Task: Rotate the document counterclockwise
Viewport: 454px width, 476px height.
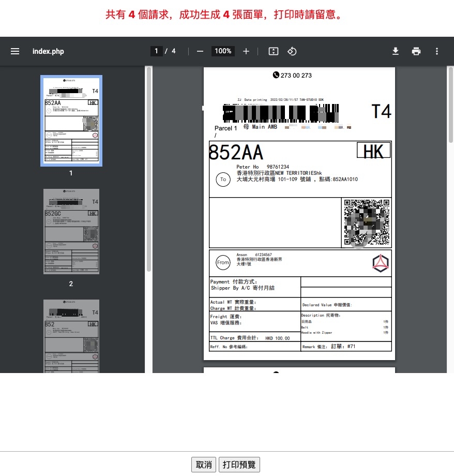Action: coord(292,51)
